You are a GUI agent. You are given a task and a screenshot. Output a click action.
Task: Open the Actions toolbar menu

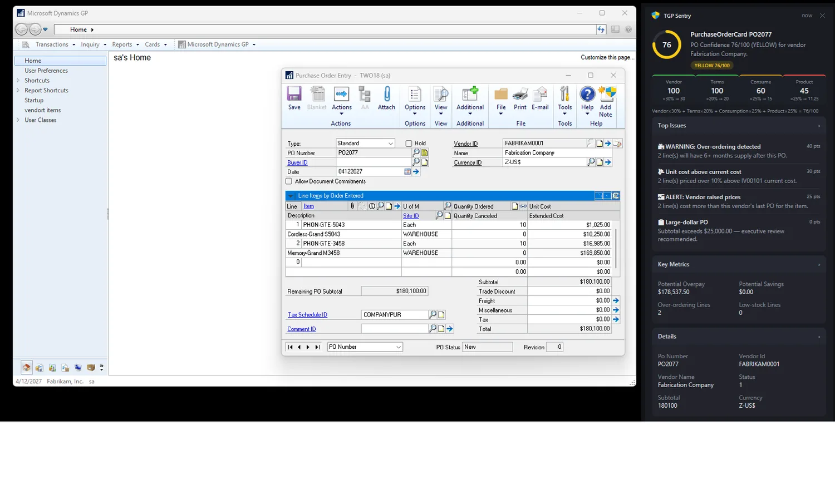341,101
